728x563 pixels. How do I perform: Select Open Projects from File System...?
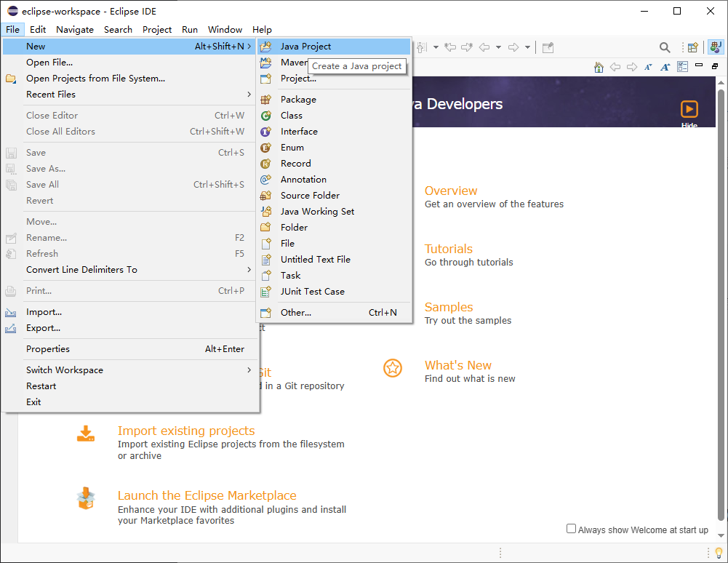[130, 79]
